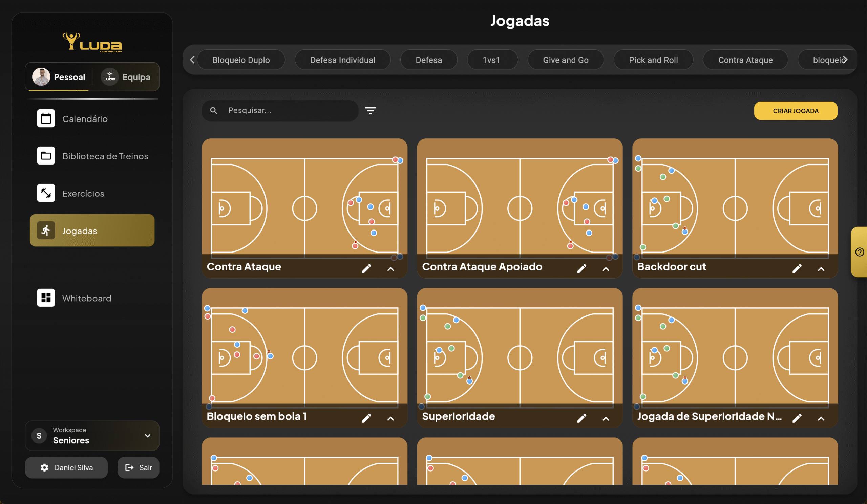Click the pencil edit icon on Contra Ataque

(x=366, y=268)
